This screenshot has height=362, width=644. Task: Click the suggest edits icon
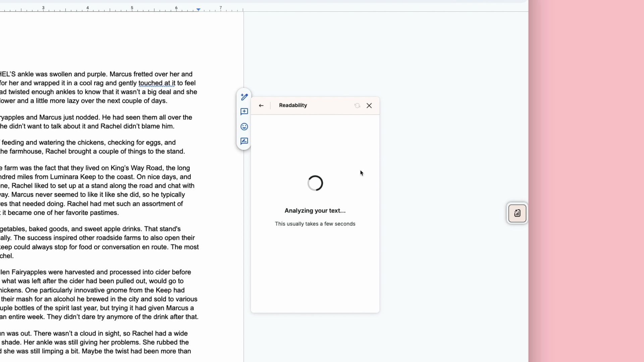click(244, 141)
